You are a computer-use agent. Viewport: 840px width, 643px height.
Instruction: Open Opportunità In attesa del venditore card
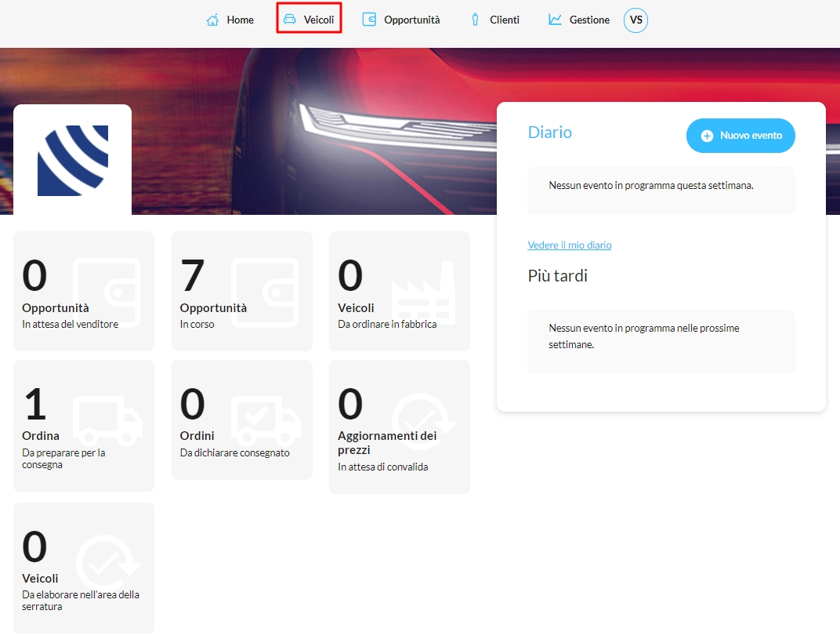click(84, 291)
